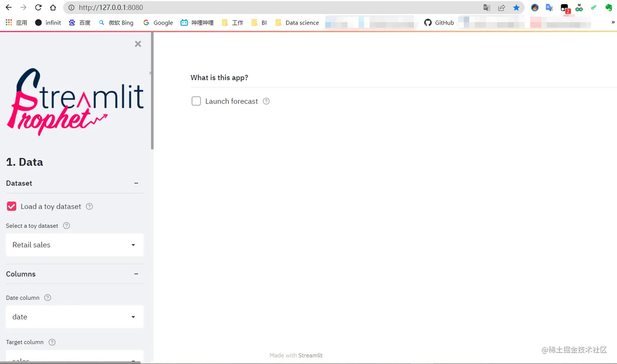Toggle the blue bookmark star
Image resolution: width=617 pixels, height=364 pixels.
516,7
